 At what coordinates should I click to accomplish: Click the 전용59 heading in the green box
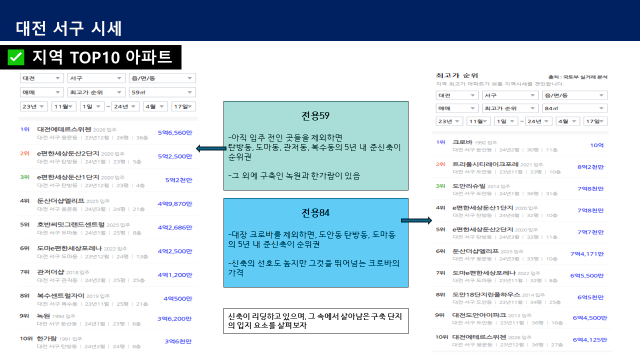316,116
